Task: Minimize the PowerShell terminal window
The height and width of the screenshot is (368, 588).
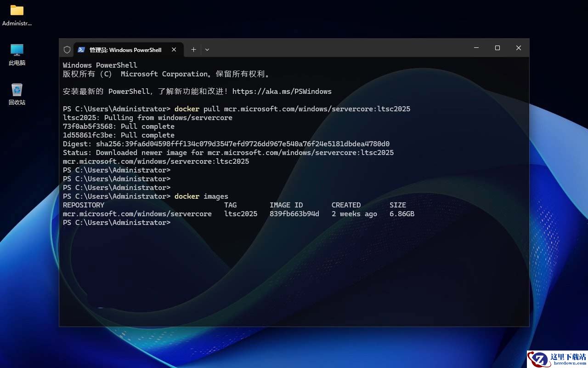Action: (476, 48)
